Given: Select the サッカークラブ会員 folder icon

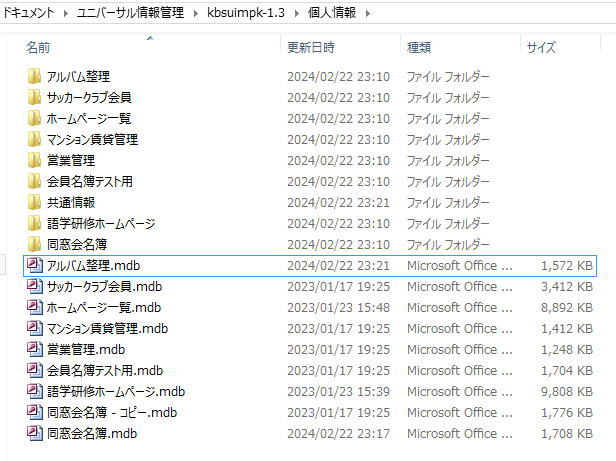Looking at the screenshot, I should point(34,98).
